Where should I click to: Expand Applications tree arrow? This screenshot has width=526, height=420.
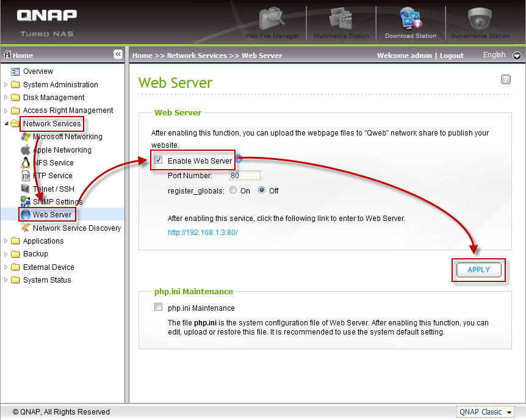5,241
